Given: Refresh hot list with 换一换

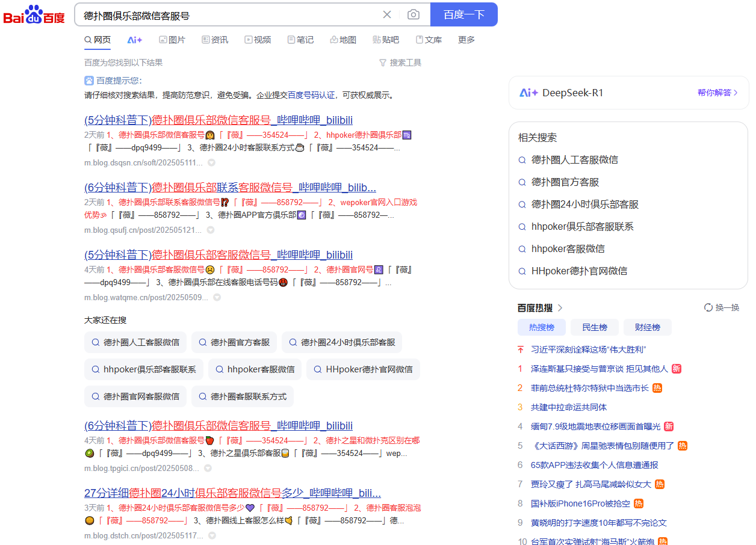Looking at the screenshot, I should coord(722,307).
